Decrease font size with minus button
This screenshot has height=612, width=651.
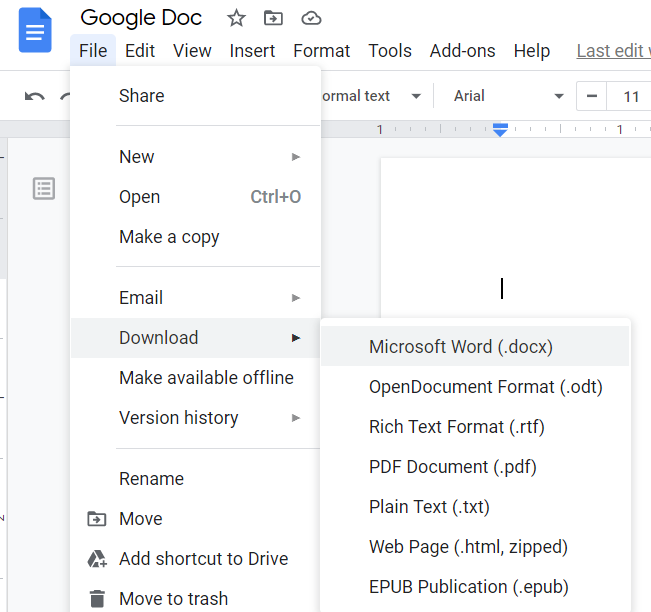pos(592,96)
